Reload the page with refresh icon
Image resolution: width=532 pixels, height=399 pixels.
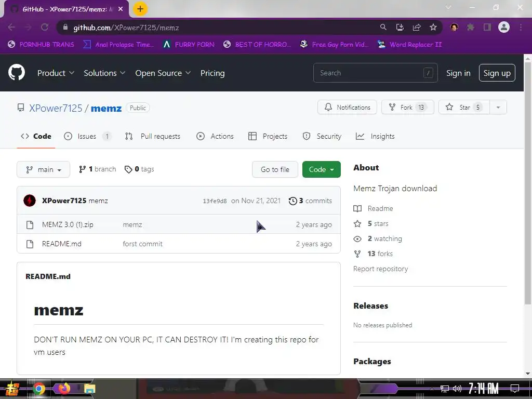45,28
